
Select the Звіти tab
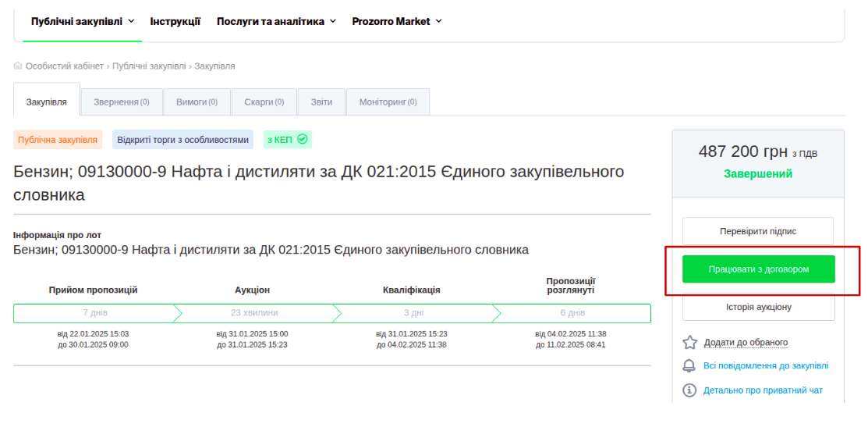[321, 102]
